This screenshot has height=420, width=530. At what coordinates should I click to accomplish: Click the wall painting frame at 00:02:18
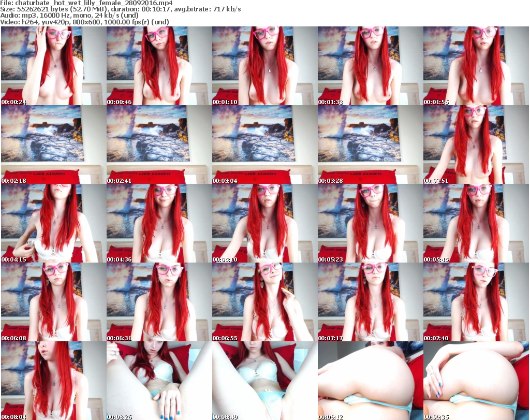(53, 144)
